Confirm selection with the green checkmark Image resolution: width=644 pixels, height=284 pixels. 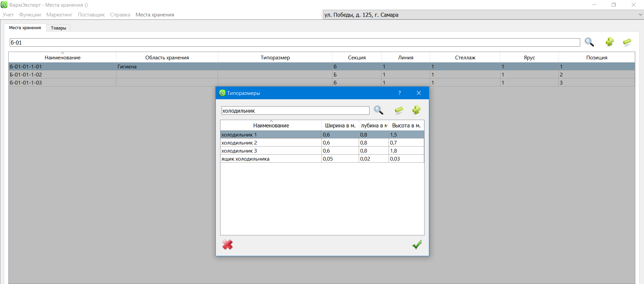(x=417, y=245)
